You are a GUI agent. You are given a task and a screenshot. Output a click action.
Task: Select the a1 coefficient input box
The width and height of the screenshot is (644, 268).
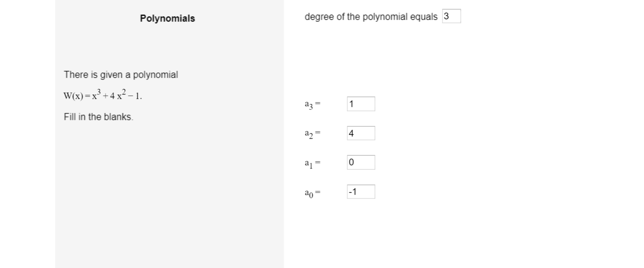point(360,162)
